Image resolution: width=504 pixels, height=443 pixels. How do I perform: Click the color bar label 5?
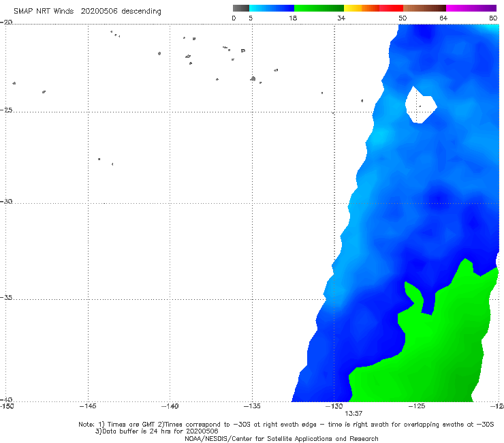251,18
